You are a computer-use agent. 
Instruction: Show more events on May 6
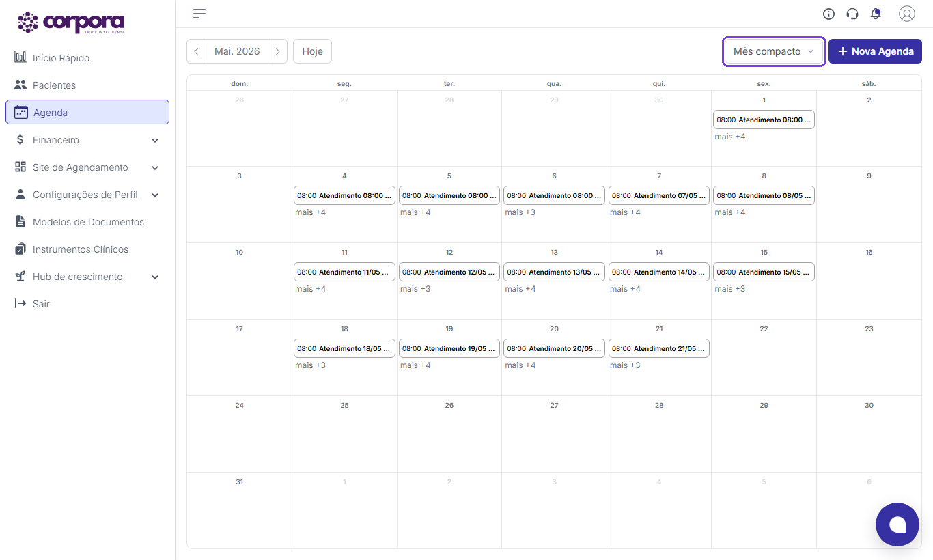(520, 212)
